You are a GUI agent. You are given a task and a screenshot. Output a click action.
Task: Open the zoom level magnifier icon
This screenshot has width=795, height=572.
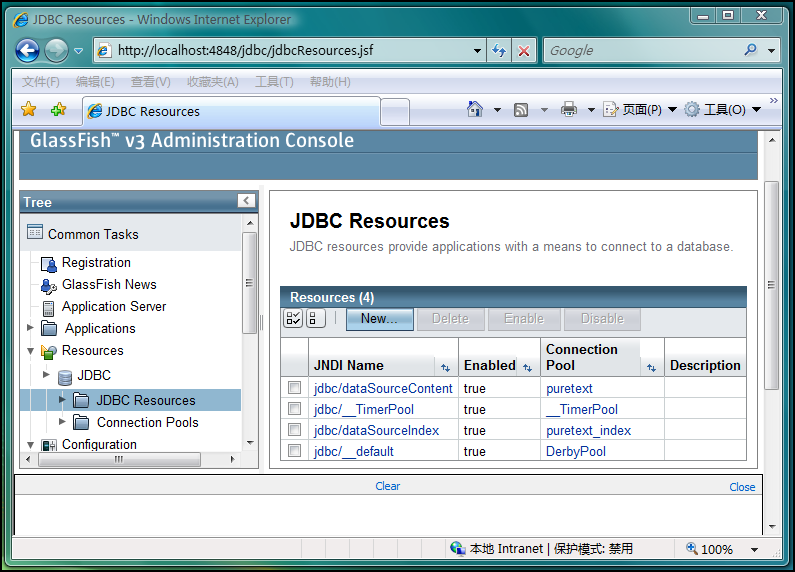pyautogui.click(x=692, y=548)
